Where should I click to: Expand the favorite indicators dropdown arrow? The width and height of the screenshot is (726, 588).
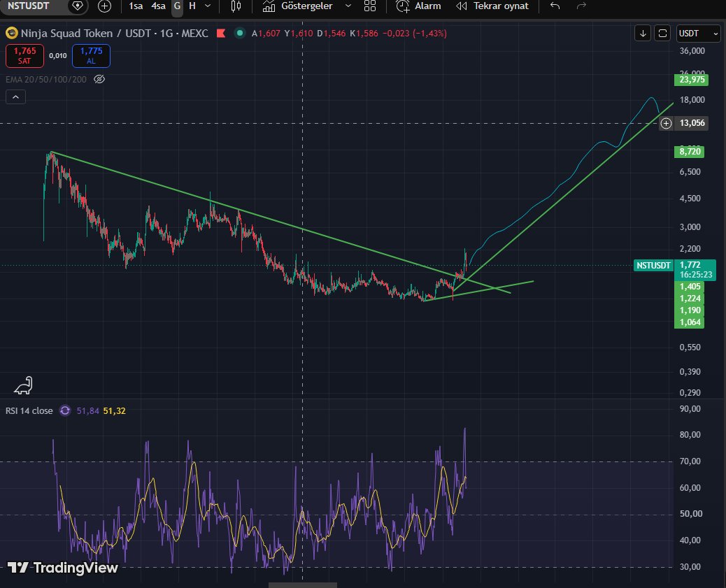(x=348, y=6)
